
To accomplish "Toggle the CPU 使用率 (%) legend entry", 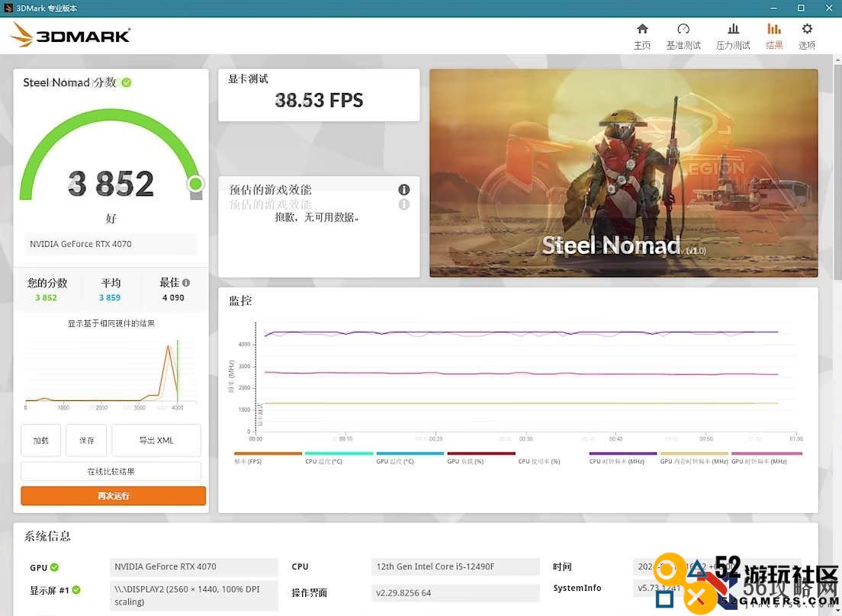I will [x=539, y=461].
